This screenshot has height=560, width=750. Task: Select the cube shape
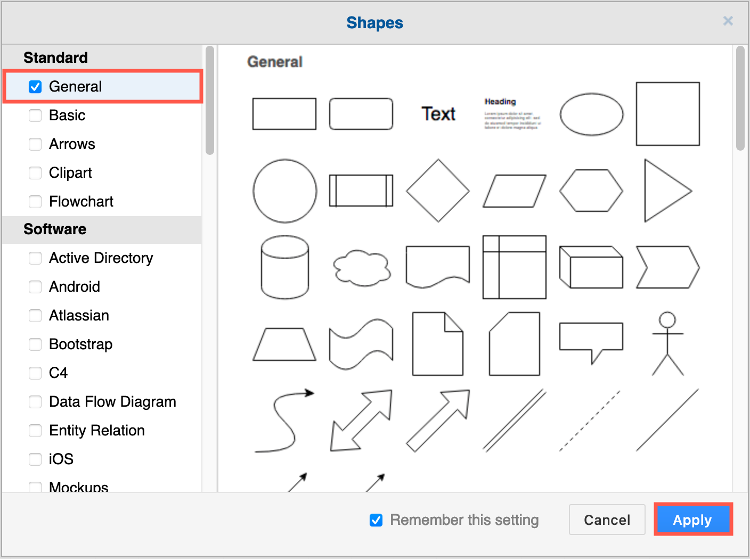590,267
